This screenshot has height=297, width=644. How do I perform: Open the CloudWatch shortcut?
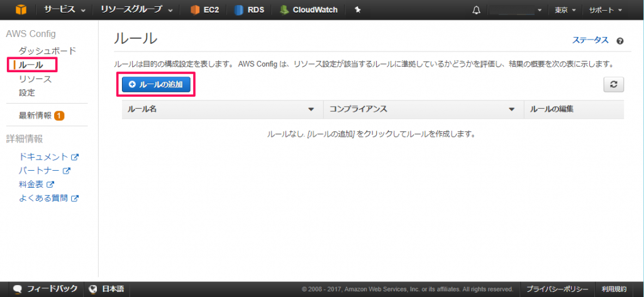pos(308,10)
